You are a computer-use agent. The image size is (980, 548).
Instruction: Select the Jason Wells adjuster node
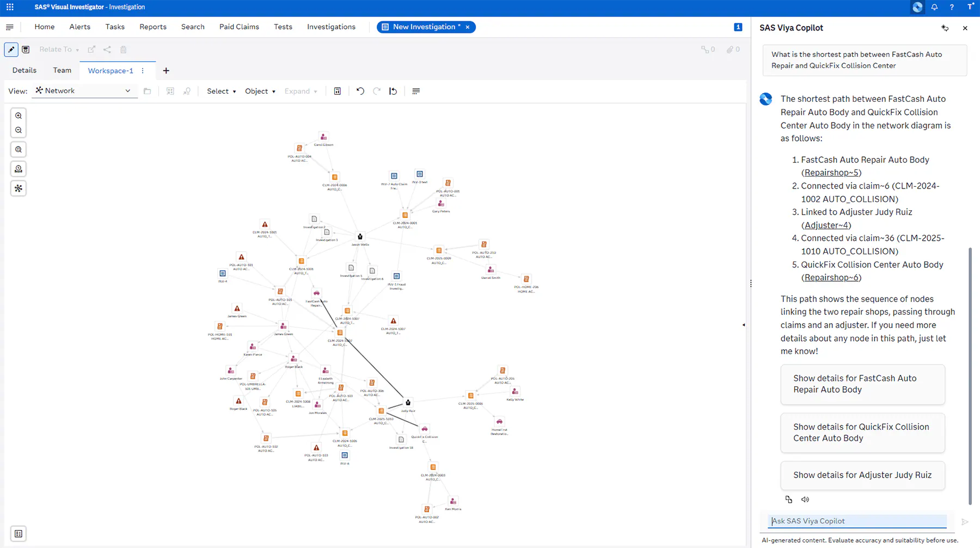[x=360, y=236]
